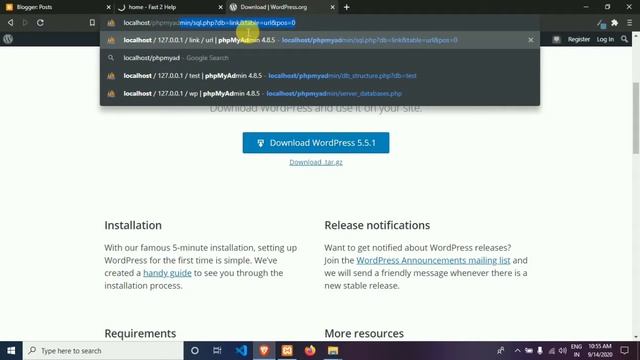Open the extensions puzzle icon
Viewport: 640px width, 360px height.
point(615,23)
